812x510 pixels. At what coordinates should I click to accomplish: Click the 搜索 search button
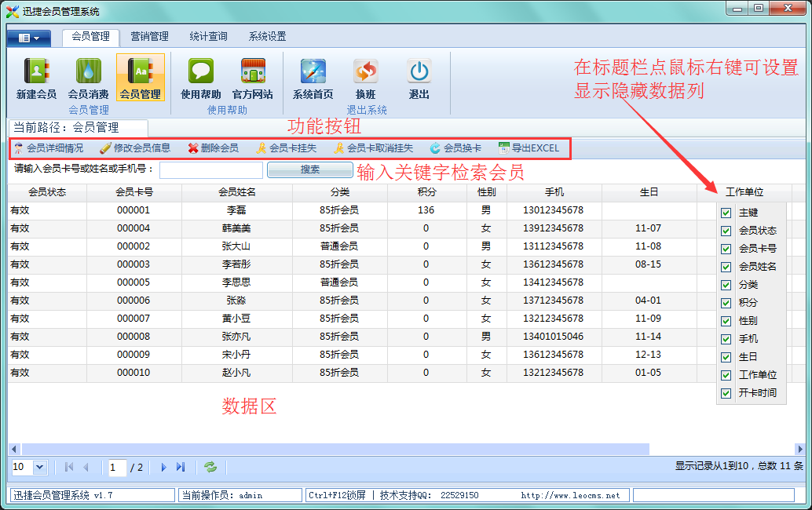click(309, 169)
